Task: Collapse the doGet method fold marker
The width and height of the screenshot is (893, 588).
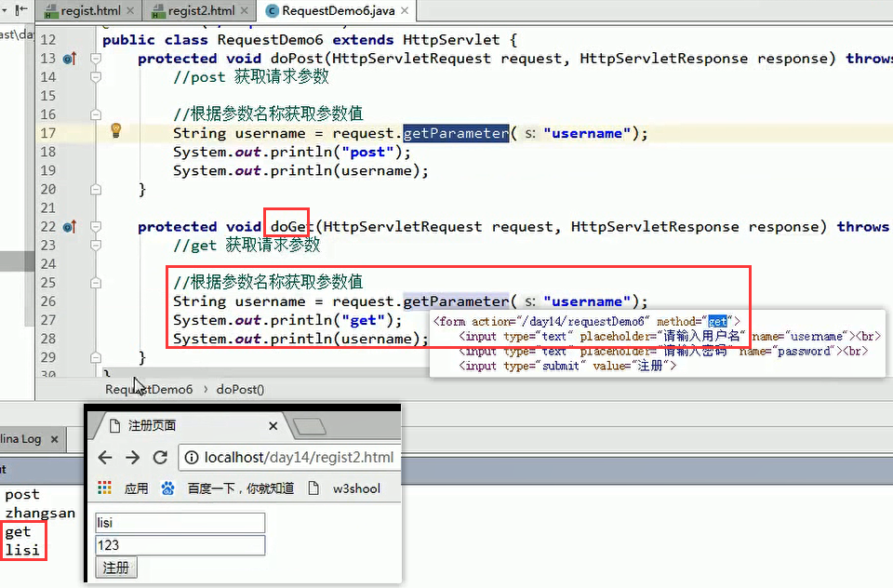Action: point(95,226)
